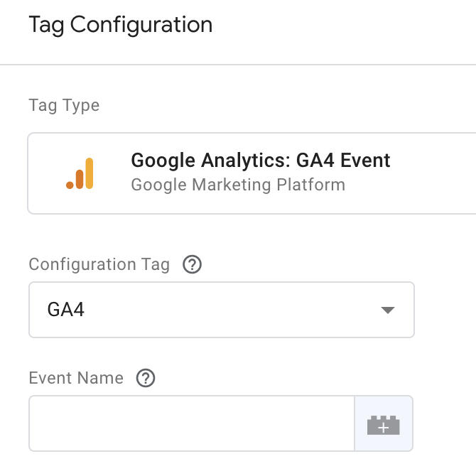476x476 pixels.
Task: Click right end of the Event Name text box
Action: (341, 424)
